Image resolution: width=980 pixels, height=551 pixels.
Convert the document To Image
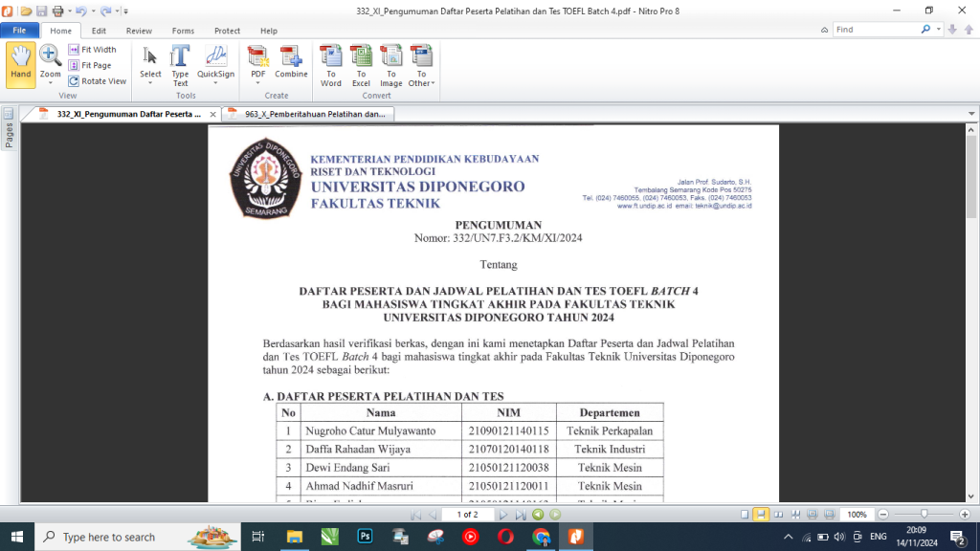click(391, 66)
